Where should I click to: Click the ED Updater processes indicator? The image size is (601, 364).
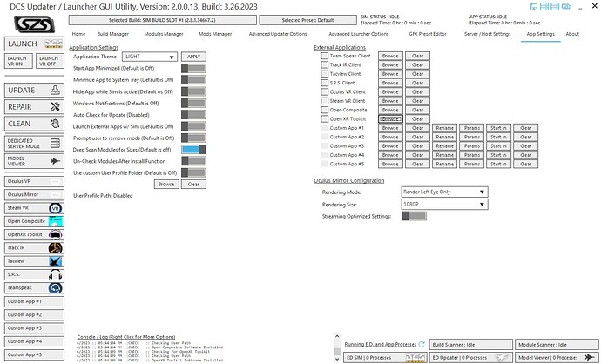(470, 358)
